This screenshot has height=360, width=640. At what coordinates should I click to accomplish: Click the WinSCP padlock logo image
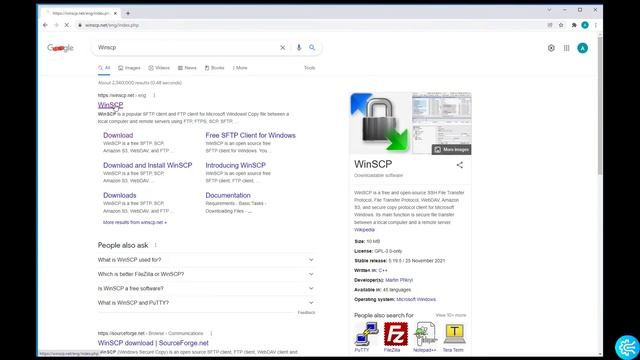pyautogui.click(x=380, y=123)
